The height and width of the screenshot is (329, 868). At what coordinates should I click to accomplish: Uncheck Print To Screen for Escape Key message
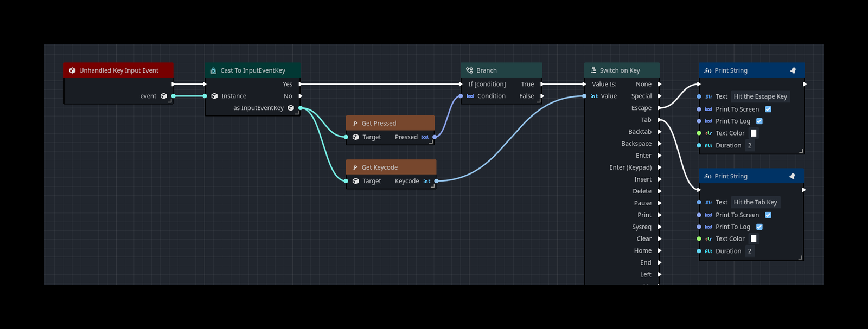click(x=768, y=109)
